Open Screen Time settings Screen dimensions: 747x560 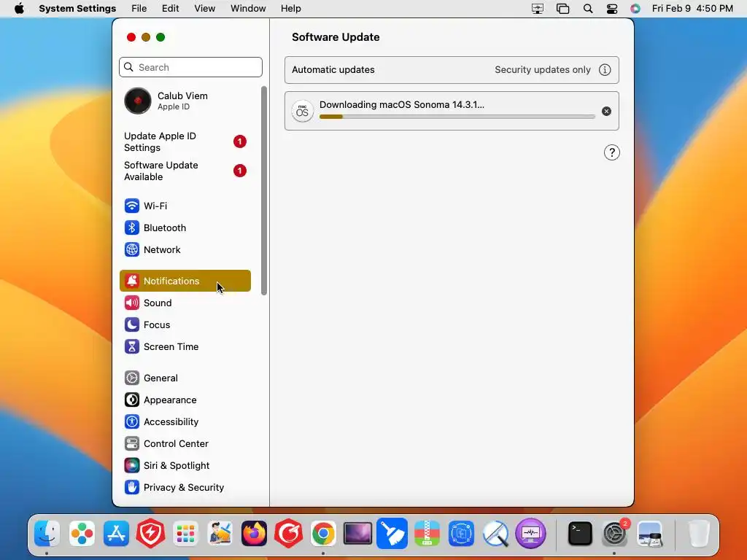(185, 346)
